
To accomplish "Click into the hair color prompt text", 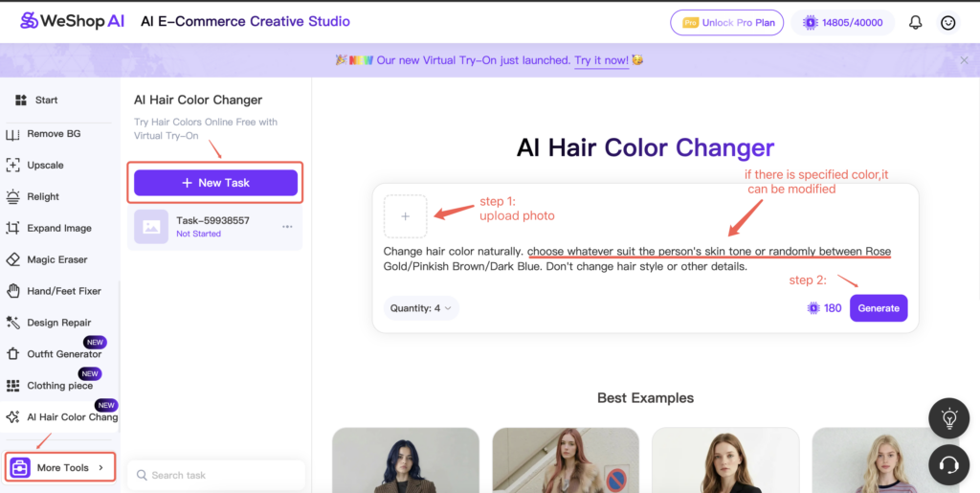I will (637, 258).
